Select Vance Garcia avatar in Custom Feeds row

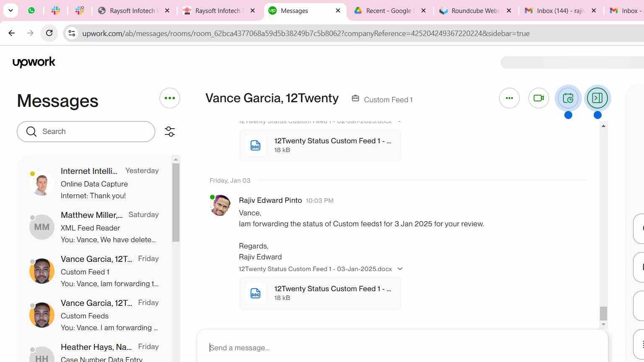(x=42, y=315)
